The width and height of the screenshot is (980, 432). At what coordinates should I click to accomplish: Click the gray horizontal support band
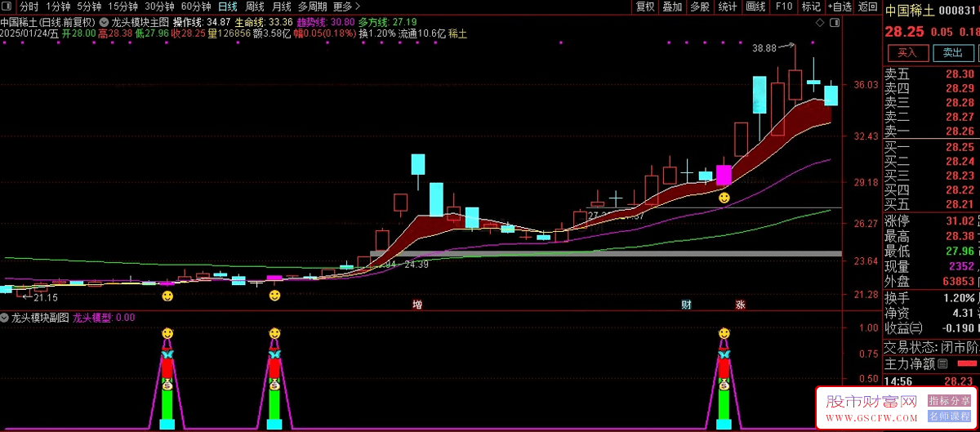pos(605,254)
